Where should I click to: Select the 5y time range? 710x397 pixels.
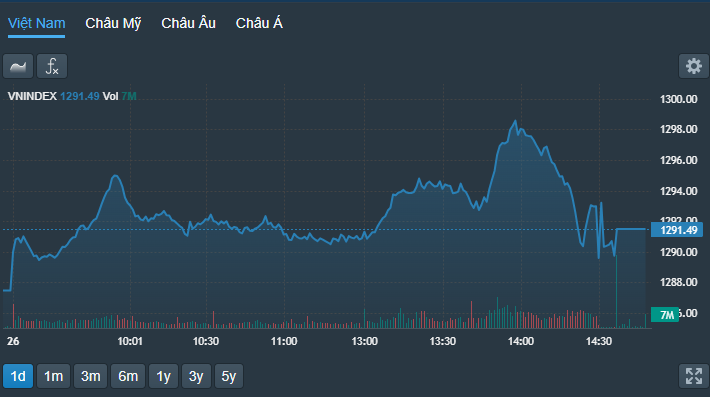[229, 376]
